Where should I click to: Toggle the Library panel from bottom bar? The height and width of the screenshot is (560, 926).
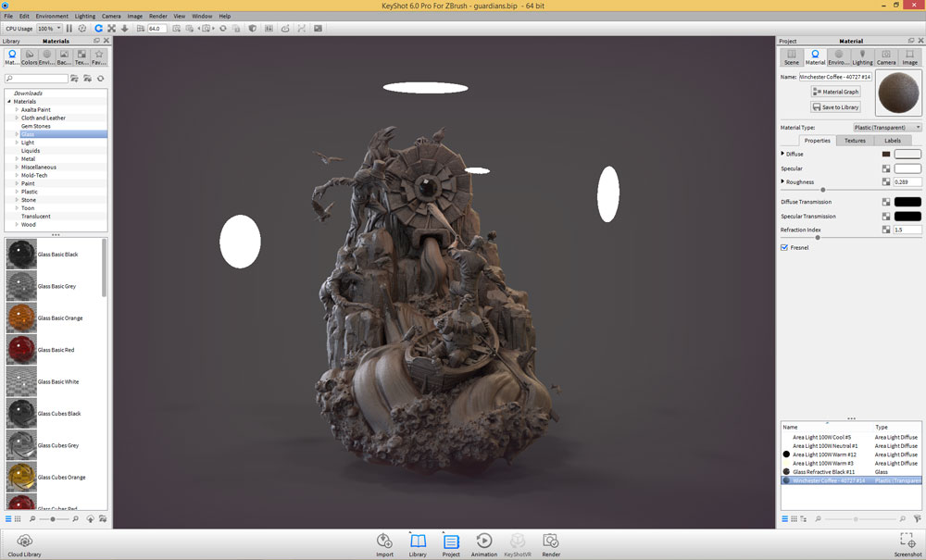418,544
